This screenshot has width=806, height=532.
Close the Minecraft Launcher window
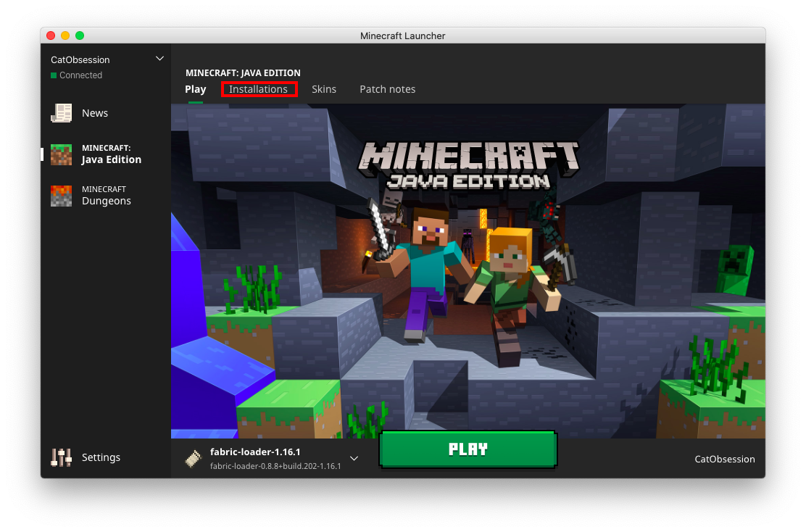pyautogui.click(x=51, y=36)
